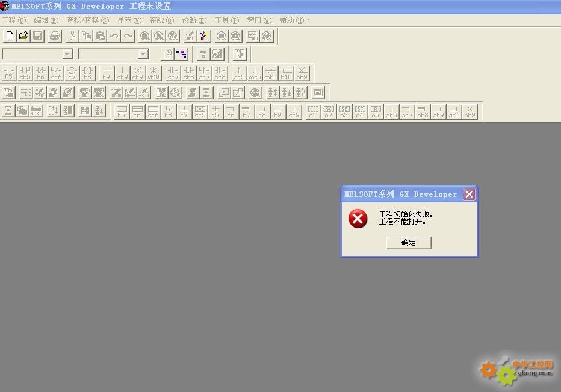This screenshot has width=561, height=392.
Task: Open the second toolbar combo box dropdown
Action: tap(143, 54)
